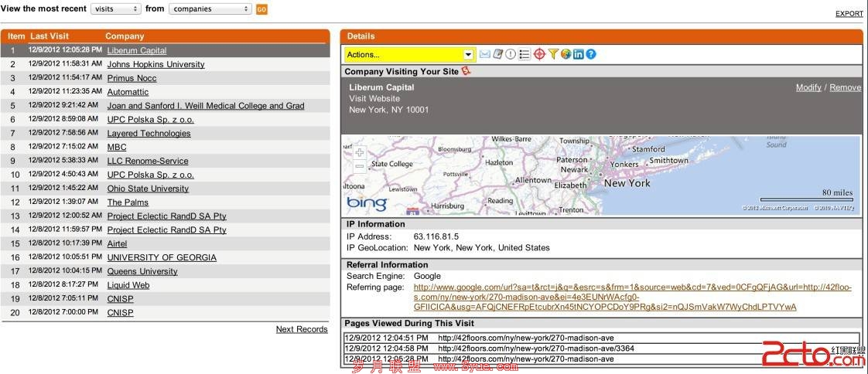868x374 pixels.
Task: Select The Palms company
Action: 128,202
